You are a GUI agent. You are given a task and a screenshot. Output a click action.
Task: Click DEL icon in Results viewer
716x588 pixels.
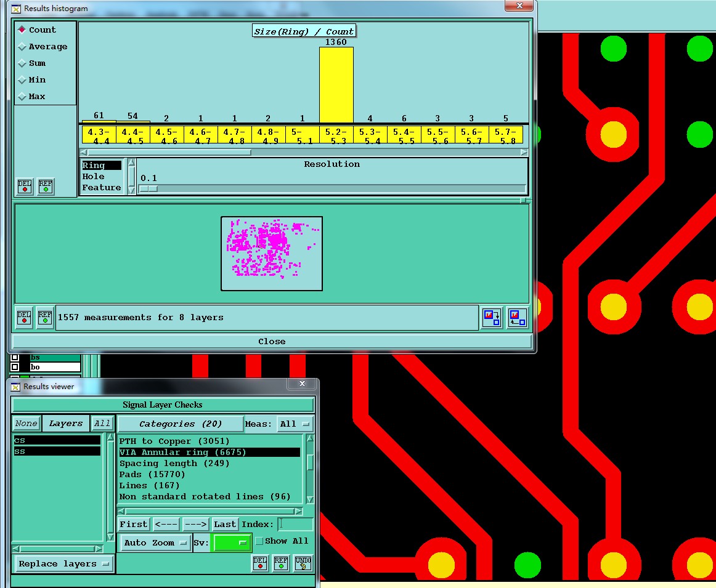tap(260, 563)
